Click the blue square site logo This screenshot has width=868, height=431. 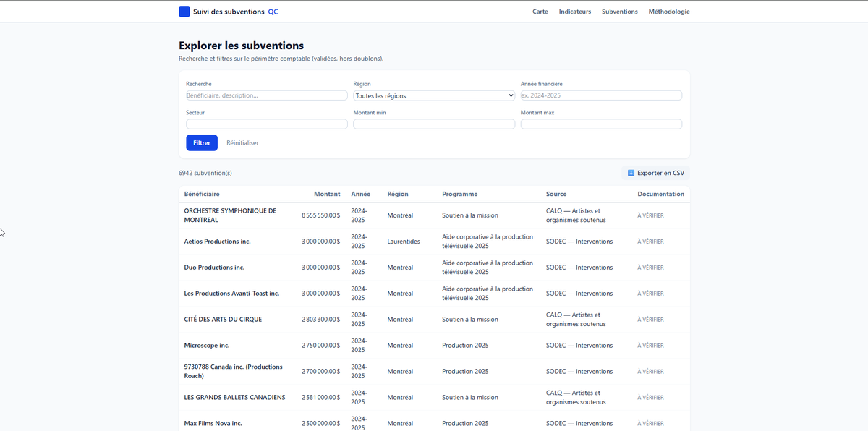[184, 12]
